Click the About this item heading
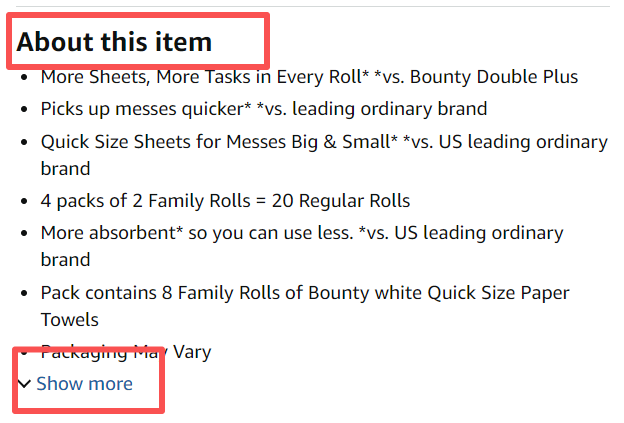 coord(114,42)
